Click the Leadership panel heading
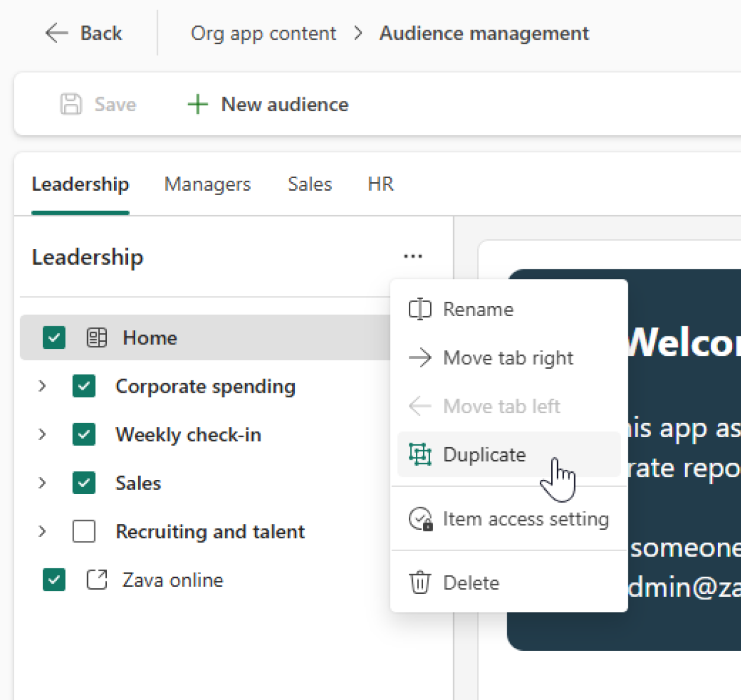Screen dimensions: 741x700 point(87,257)
